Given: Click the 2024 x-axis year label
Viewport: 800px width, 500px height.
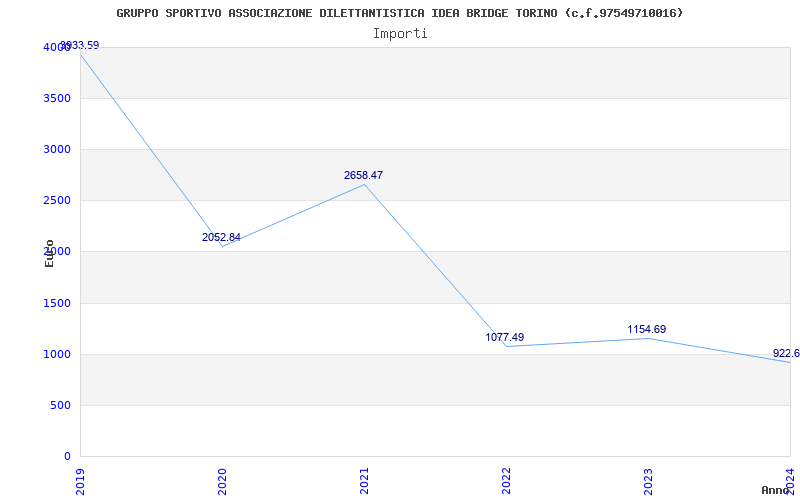Looking at the screenshot, I should [790, 481].
